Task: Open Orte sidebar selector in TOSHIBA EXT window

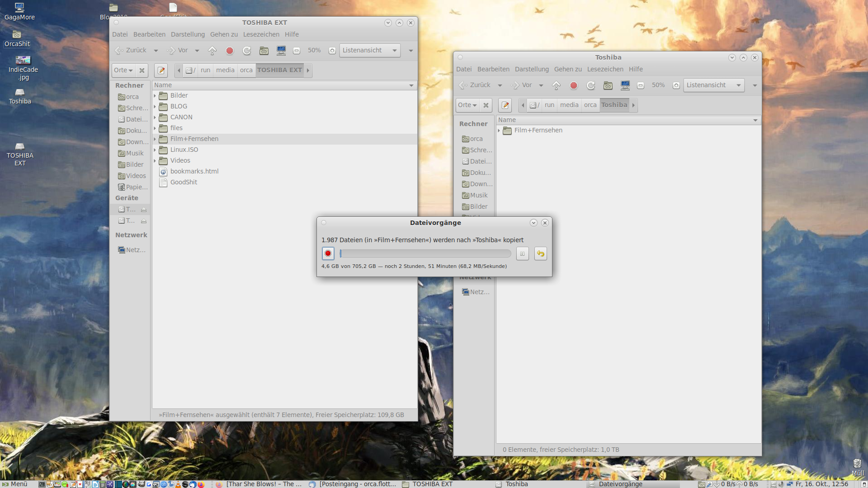Action: [123, 70]
